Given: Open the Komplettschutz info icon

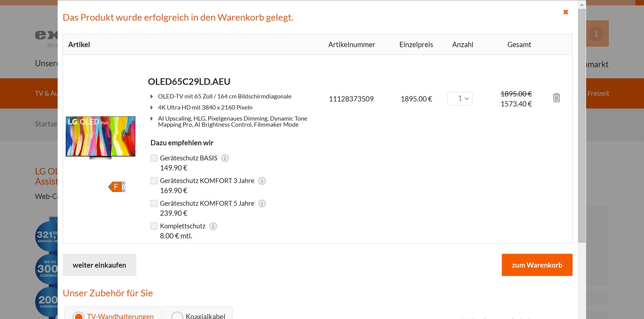Looking at the screenshot, I should [x=213, y=226].
